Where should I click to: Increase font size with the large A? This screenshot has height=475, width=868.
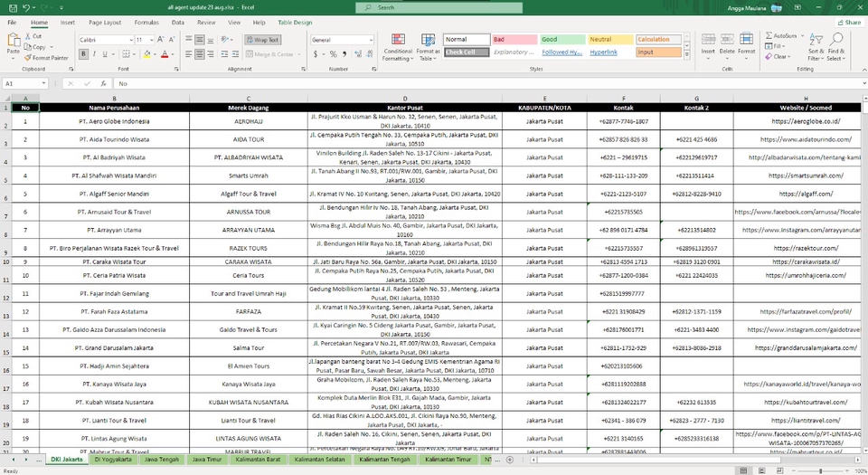[x=161, y=40]
